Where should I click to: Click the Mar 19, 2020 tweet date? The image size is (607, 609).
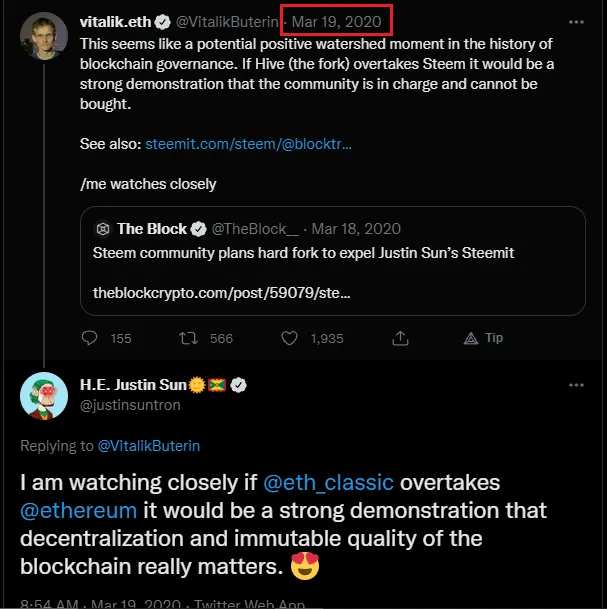(335, 21)
